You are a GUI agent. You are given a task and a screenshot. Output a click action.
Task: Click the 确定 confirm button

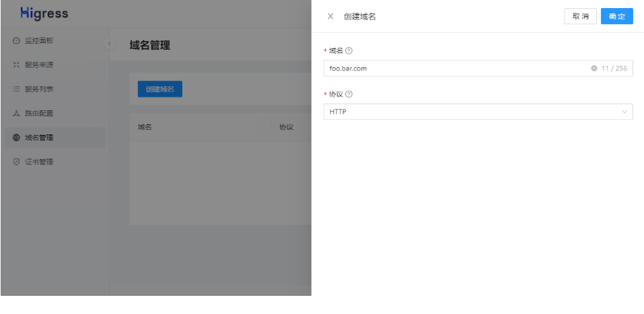[x=616, y=17]
